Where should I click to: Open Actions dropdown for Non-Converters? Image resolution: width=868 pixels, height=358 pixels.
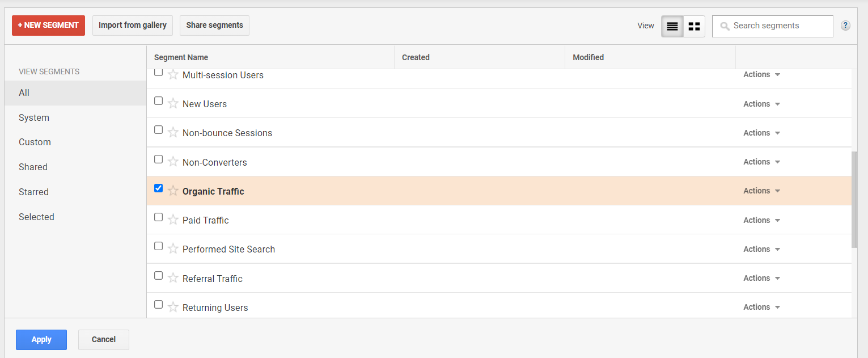pos(762,162)
